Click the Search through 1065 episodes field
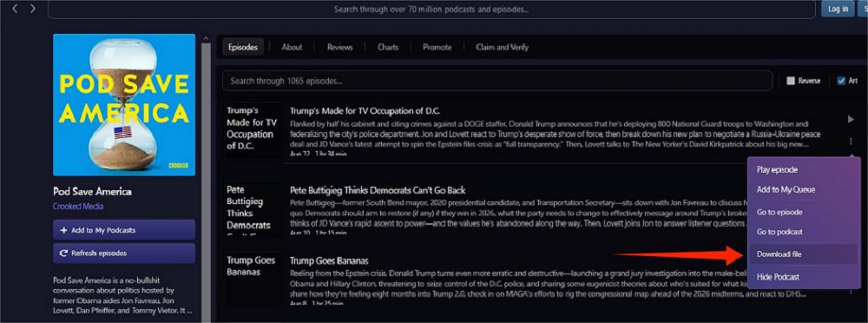 tap(497, 81)
